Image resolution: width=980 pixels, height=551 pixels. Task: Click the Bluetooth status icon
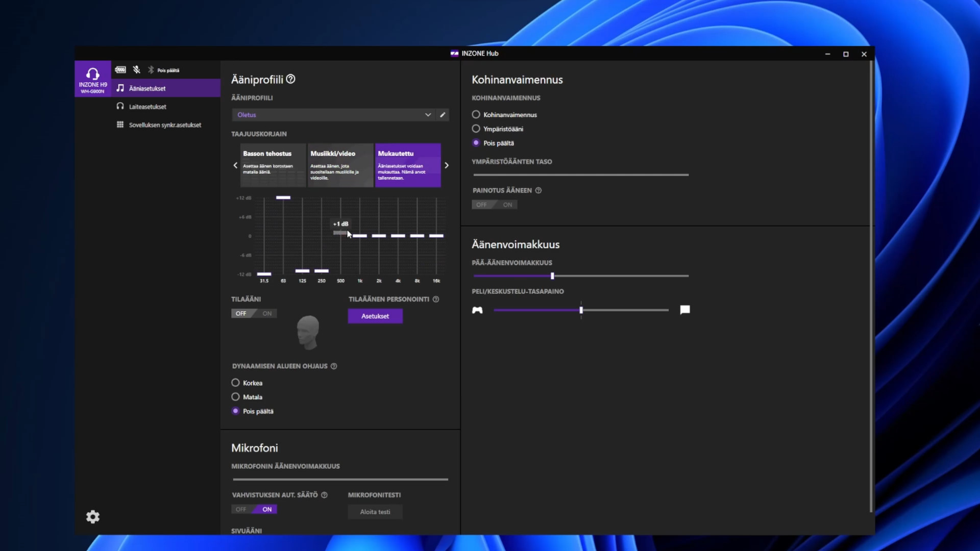151,70
